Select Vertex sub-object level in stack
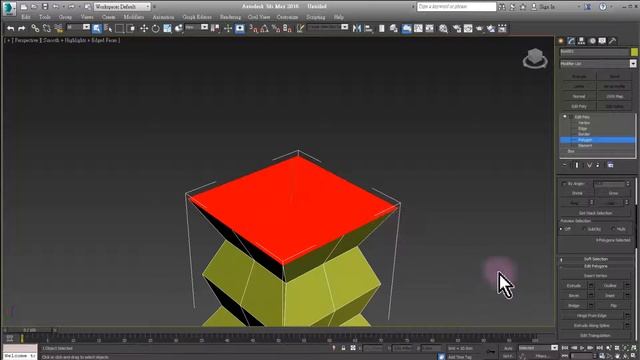 point(584,122)
